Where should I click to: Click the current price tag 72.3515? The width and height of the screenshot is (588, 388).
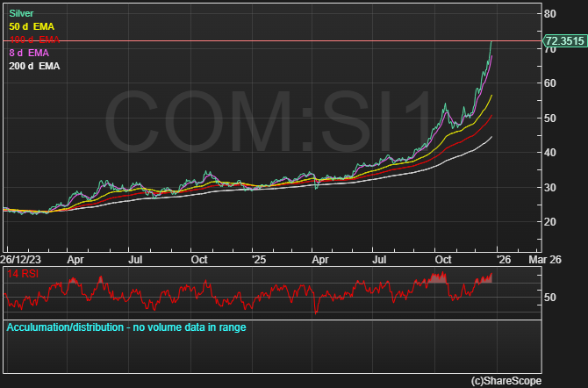tap(564, 40)
